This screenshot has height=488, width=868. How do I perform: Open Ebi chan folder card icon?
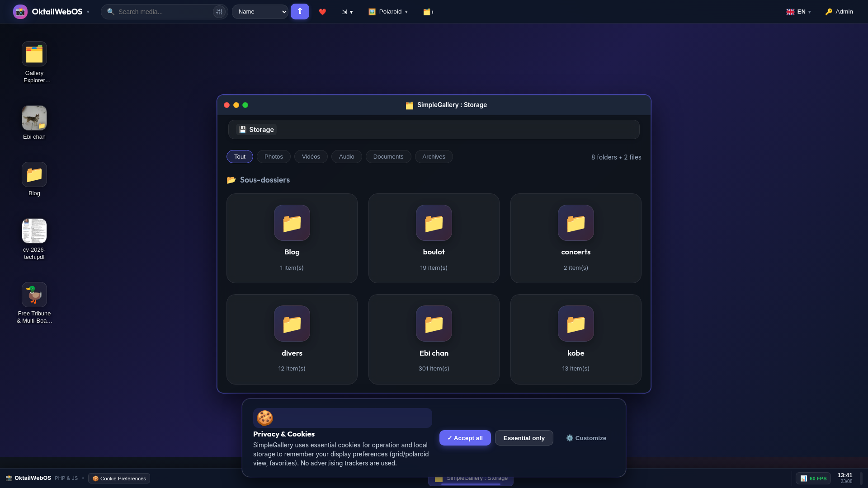(x=434, y=324)
